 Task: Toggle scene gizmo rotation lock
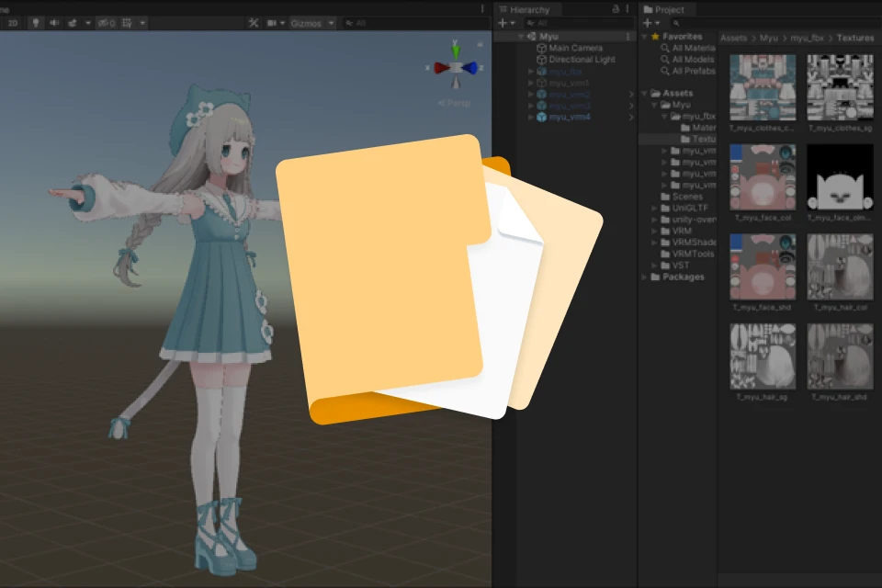coord(480,43)
